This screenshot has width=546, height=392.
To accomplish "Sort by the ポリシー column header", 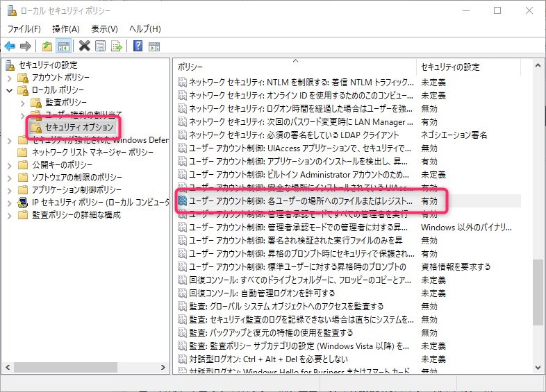I will (295, 67).
